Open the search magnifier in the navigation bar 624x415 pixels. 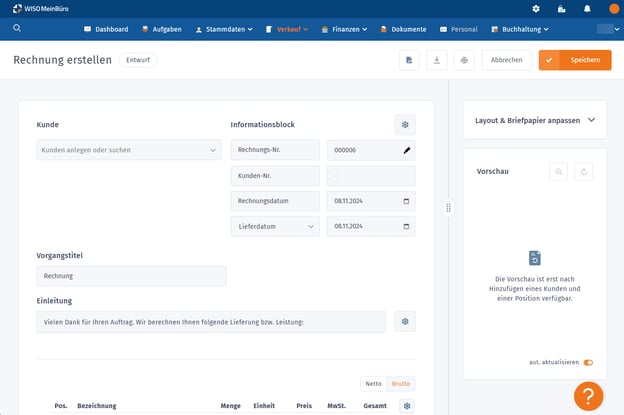click(x=17, y=29)
